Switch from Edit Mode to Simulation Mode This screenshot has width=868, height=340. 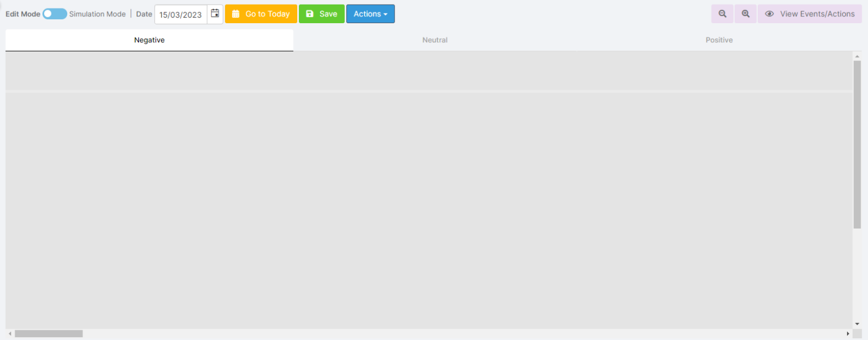(x=55, y=13)
